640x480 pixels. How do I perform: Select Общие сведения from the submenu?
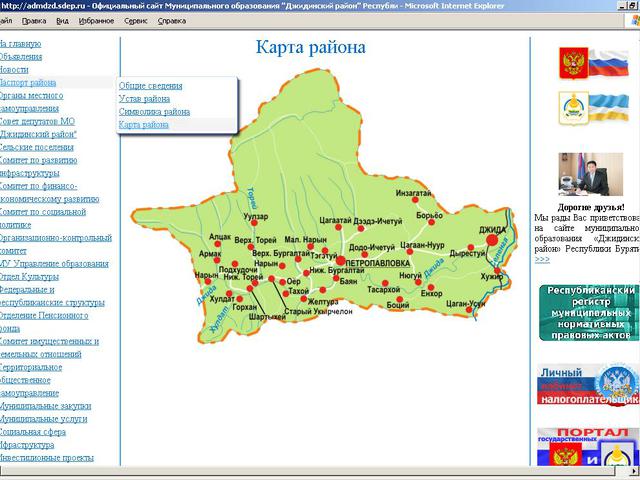(x=151, y=86)
